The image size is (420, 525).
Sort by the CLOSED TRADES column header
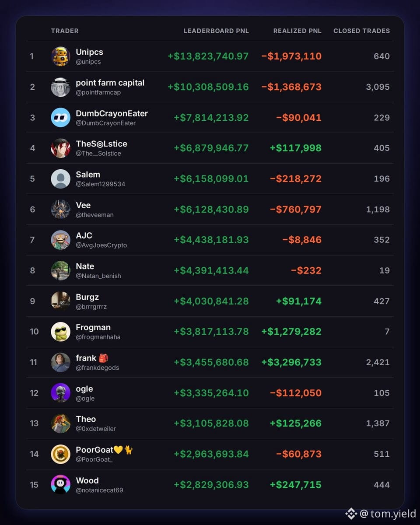(x=362, y=31)
